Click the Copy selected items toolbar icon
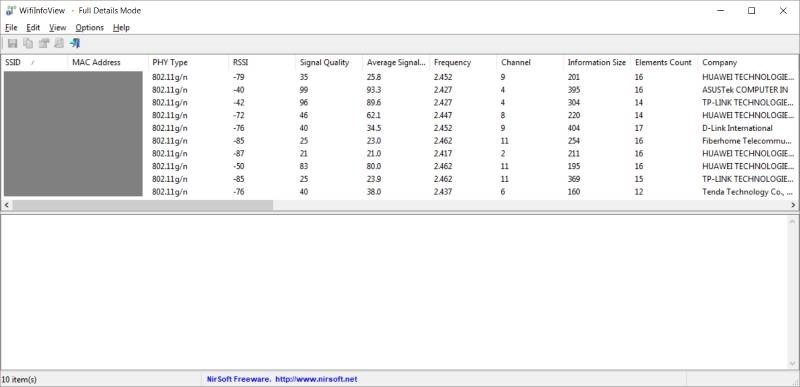 [x=28, y=43]
